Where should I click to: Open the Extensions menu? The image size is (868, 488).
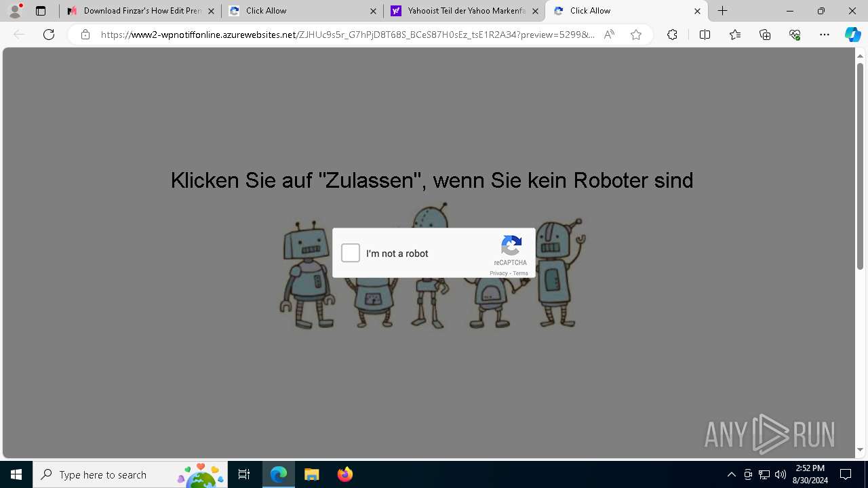tap(672, 35)
